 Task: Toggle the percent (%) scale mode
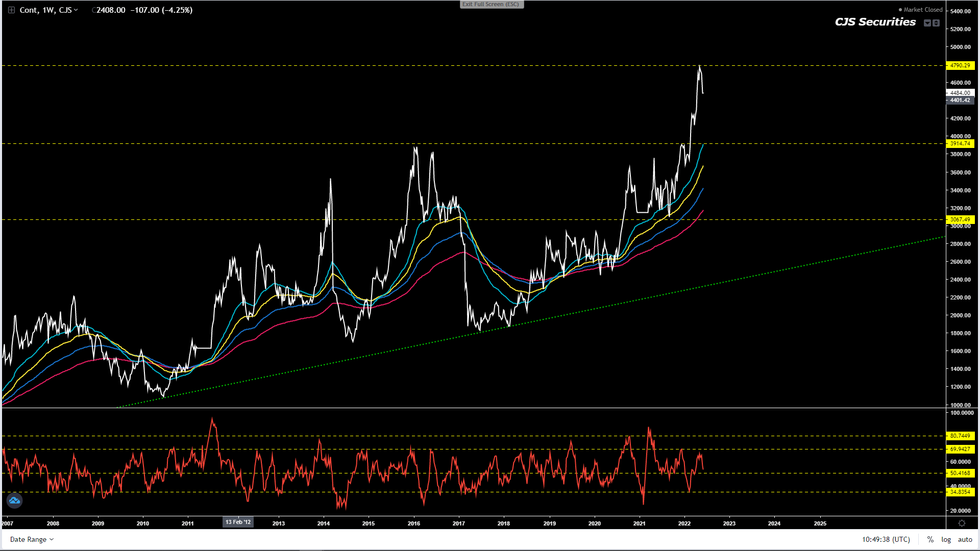[x=930, y=539]
